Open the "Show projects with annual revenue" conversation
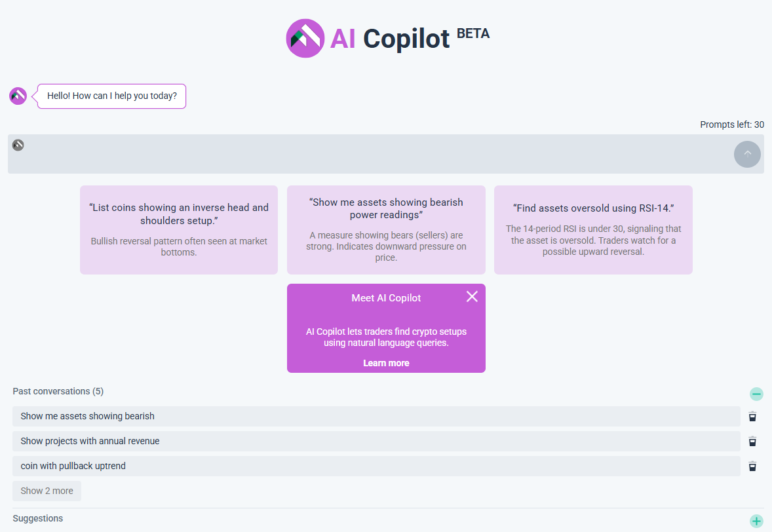Screen dimensions: 772x532 tap(376, 441)
